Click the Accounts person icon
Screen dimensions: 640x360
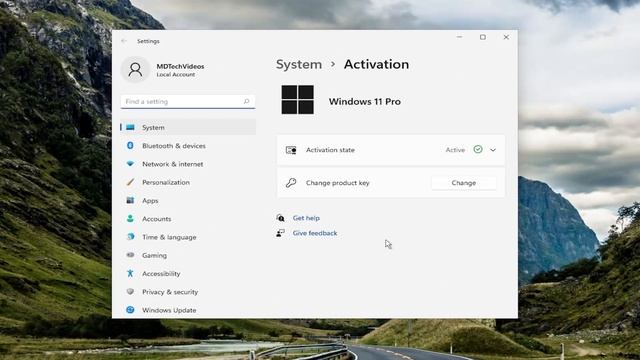point(130,219)
